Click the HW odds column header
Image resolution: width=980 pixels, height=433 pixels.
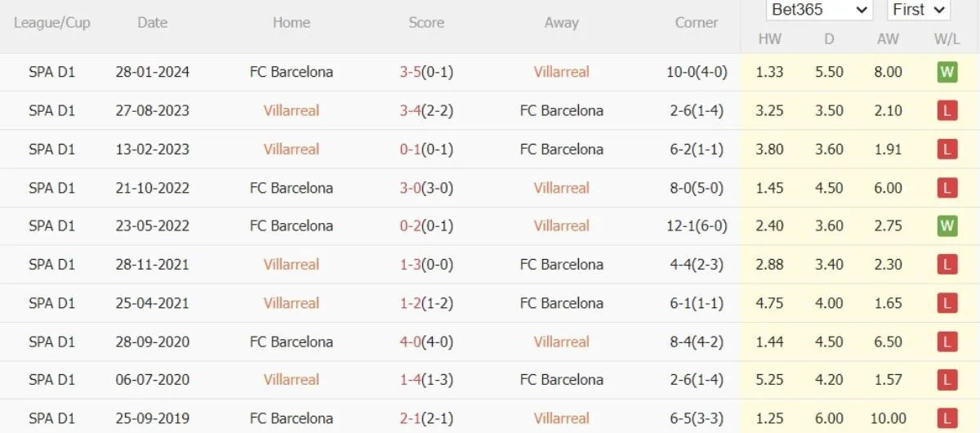(769, 38)
